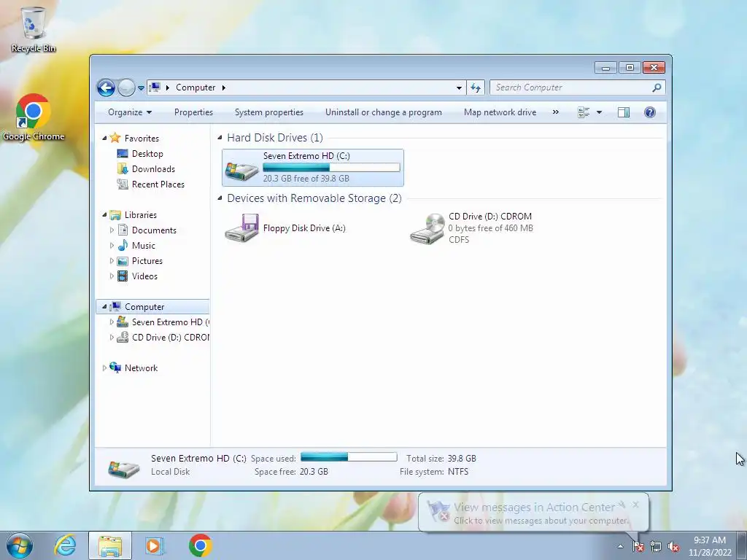Click the search magnifier icon
Viewport: 747px width, 560px height.
tap(657, 87)
